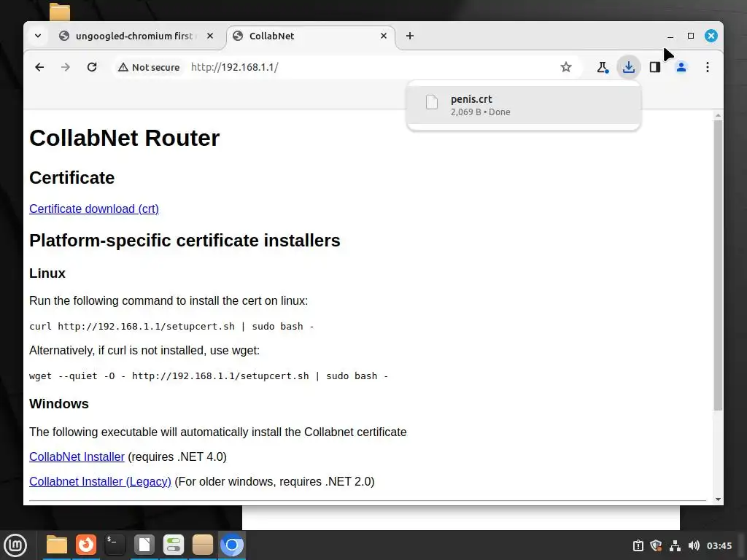Screen dimensions: 747x560
Task: Click the scrollbar down arrow
Action: click(718, 499)
